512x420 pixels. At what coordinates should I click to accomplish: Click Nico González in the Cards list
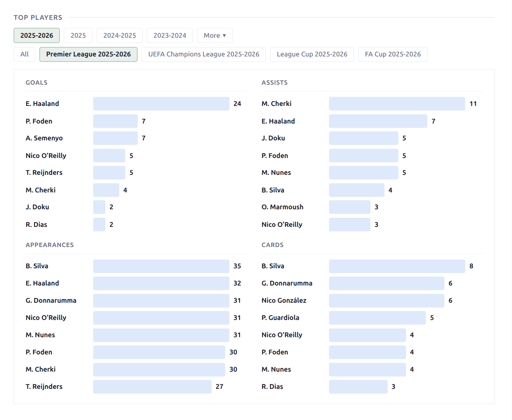(284, 301)
